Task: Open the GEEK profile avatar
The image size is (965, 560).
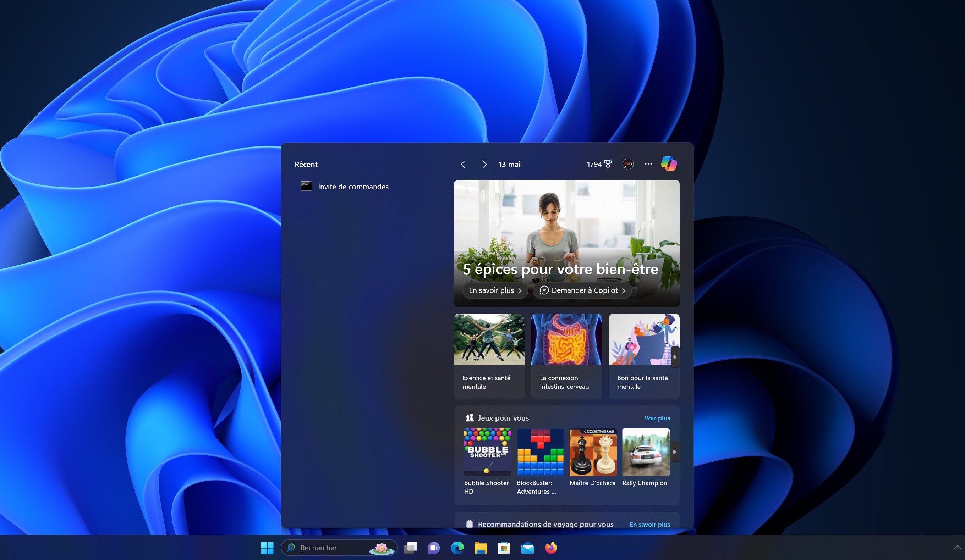Action: click(x=628, y=164)
